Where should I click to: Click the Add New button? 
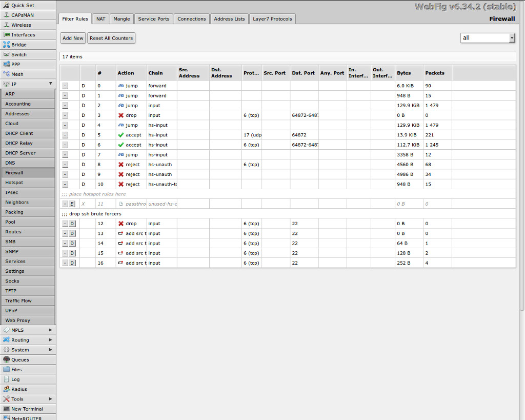73,38
